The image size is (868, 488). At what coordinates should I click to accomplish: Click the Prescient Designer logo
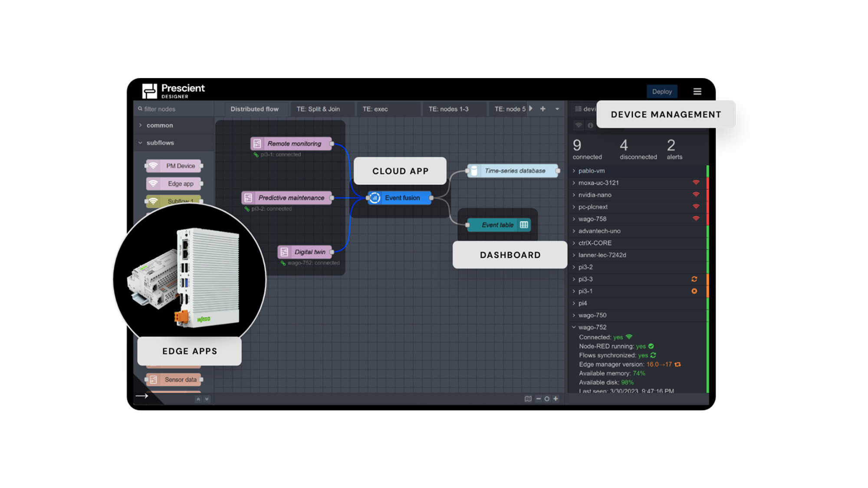click(173, 91)
